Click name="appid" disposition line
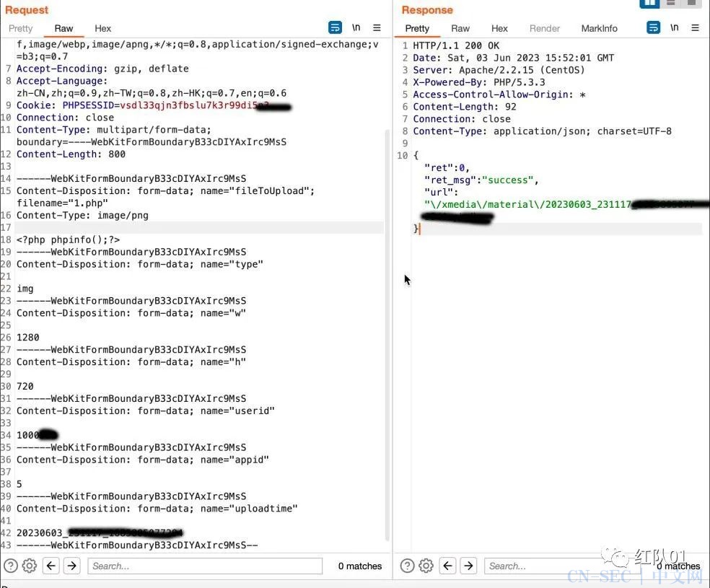The width and height of the screenshot is (710, 588). pos(143,460)
